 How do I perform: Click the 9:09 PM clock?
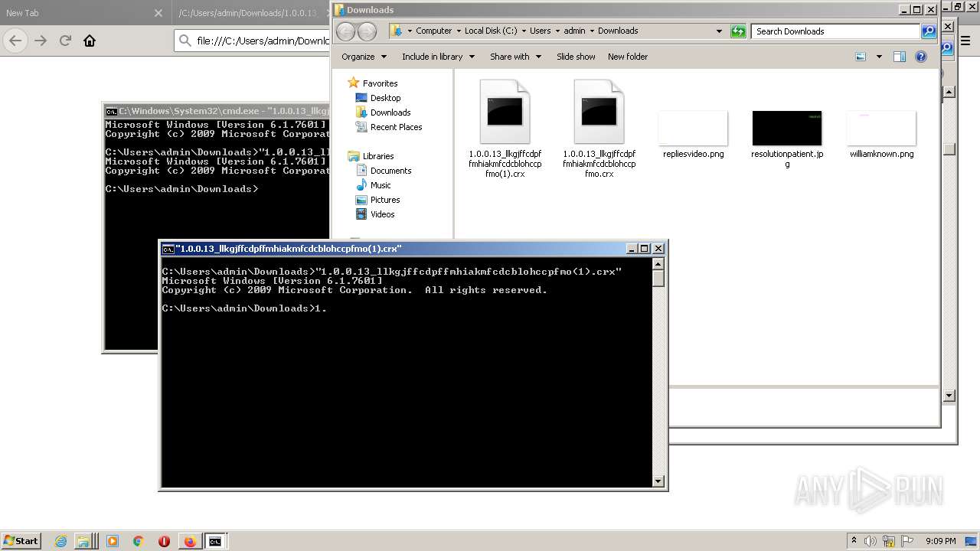pyautogui.click(x=941, y=541)
